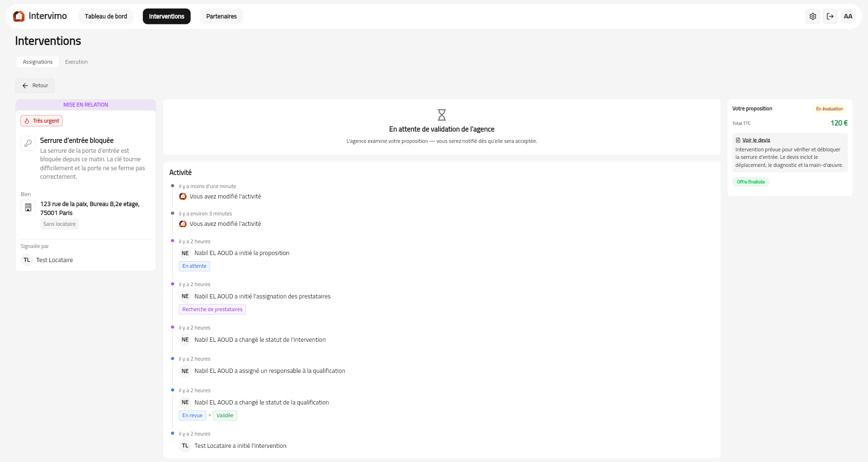This screenshot has height=462, width=868.
Task: Click NE avatar next to 'assignation des prestataires'
Action: pyautogui.click(x=185, y=297)
